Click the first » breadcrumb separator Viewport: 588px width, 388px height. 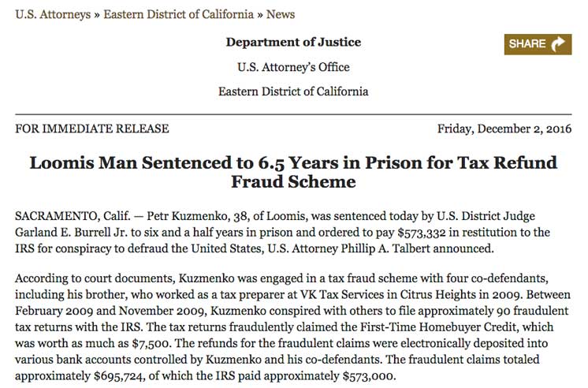pyautogui.click(x=97, y=16)
